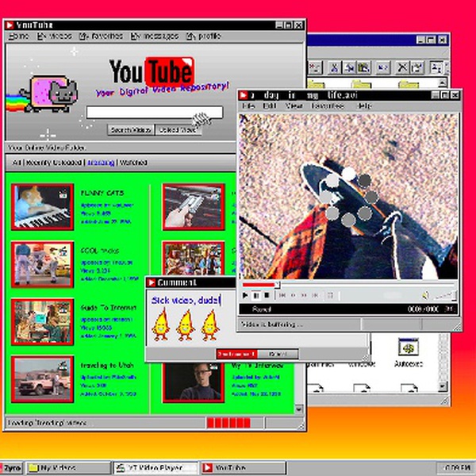The width and height of the screenshot is (476, 476).
Task: Switch to YouTube taskbar item
Action: (243, 468)
